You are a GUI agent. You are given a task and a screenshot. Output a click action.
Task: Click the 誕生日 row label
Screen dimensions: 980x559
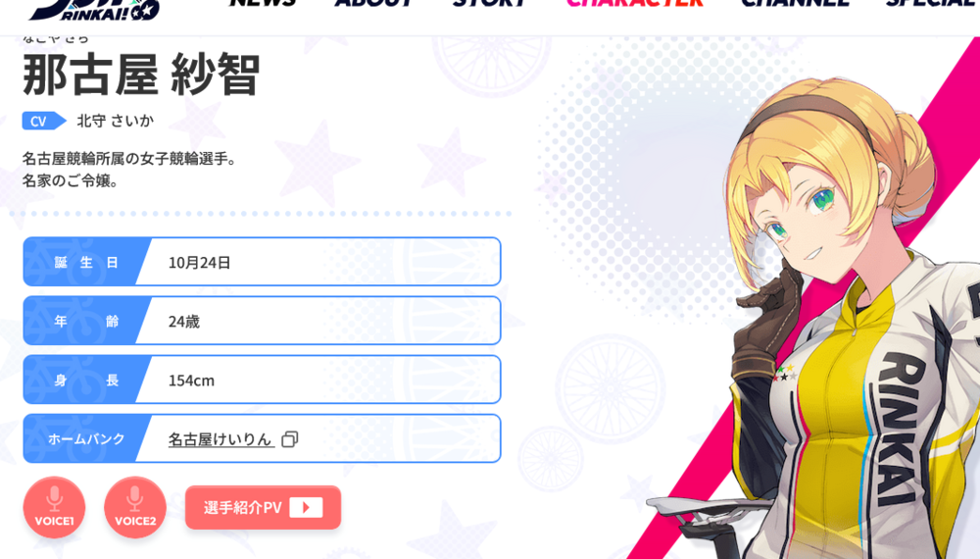[x=86, y=262]
